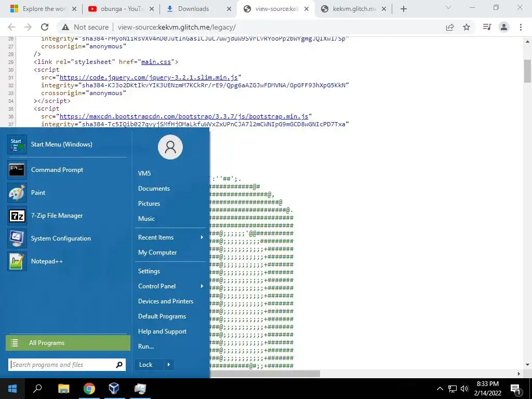Open Music from start menu
The width and height of the screenshot is (532, 399).
pyautogui.click(x=146, y=219)
